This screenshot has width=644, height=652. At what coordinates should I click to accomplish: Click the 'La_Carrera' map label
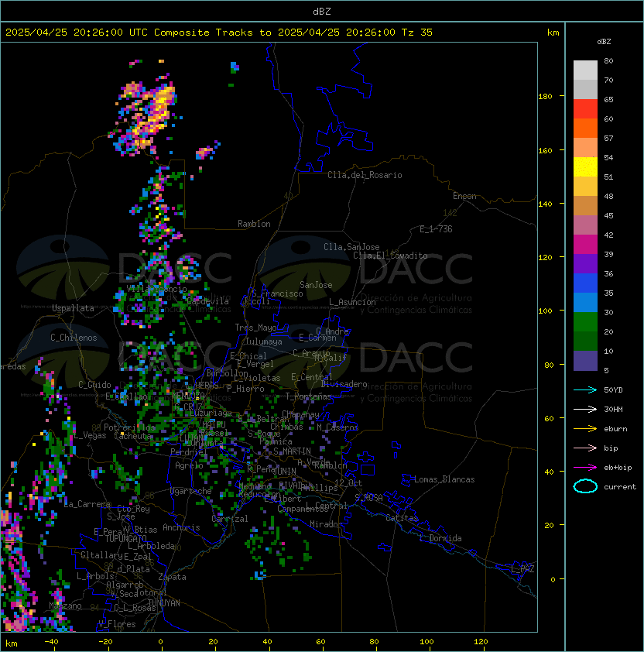(87, 504)
